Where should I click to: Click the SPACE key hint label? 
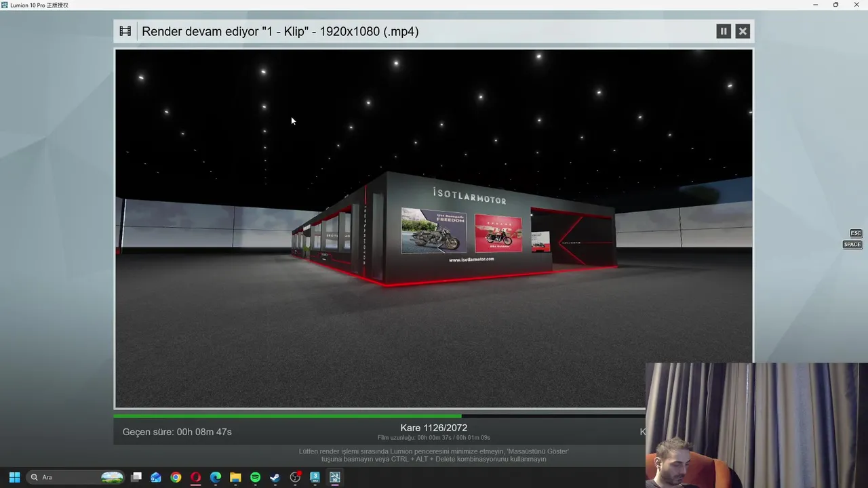tap(852, 245)
